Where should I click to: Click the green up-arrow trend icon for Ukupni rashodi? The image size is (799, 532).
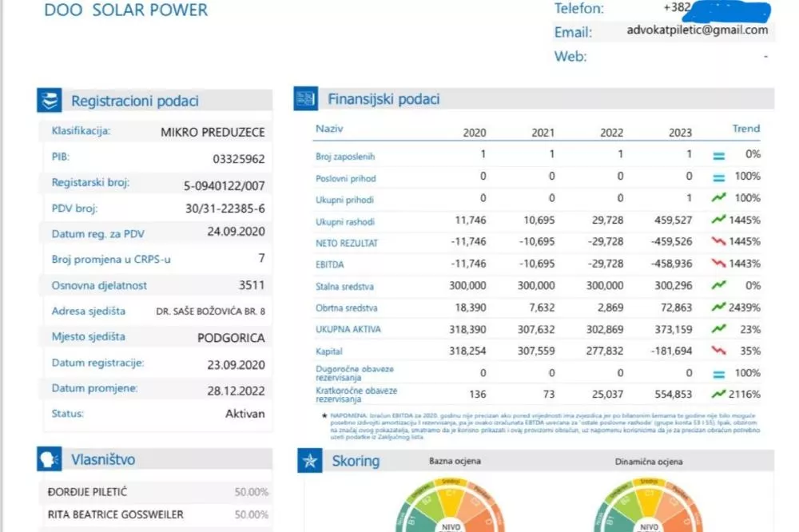click(718, 220)
